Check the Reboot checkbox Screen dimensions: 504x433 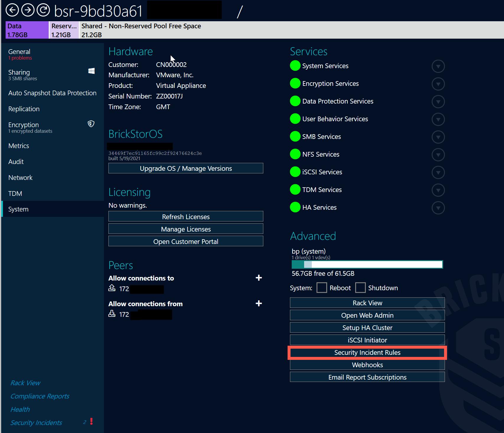coord(321,287)
